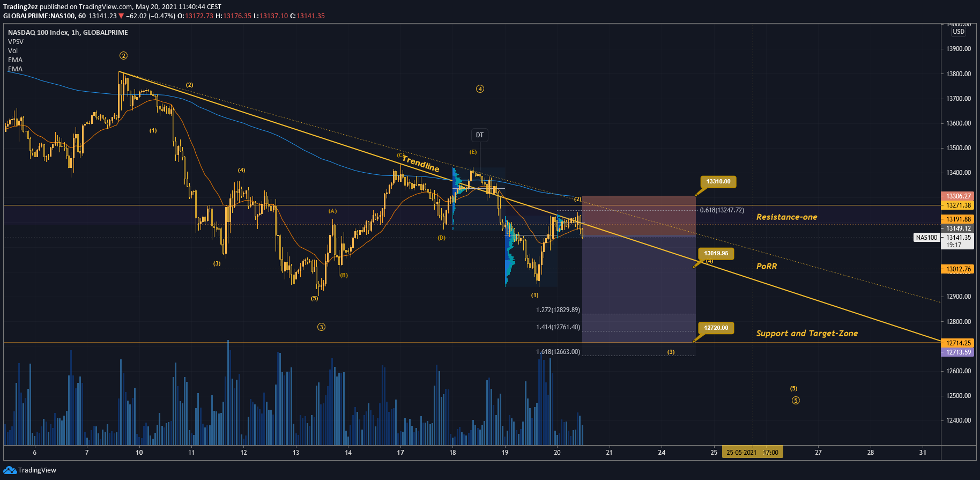
Task: Click the 13306.27 price axis label
Action: point(958,196)
